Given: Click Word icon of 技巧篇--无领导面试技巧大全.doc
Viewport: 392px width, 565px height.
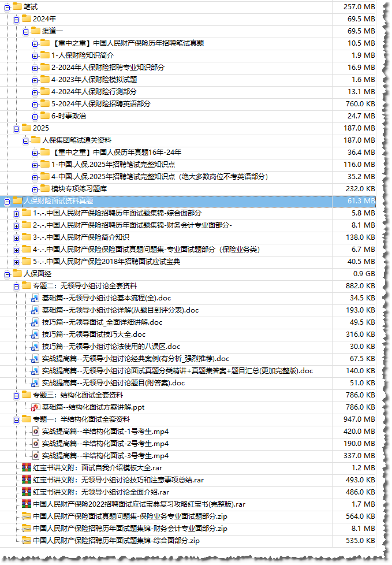Looking at the screenshot, I should point(35,334).
